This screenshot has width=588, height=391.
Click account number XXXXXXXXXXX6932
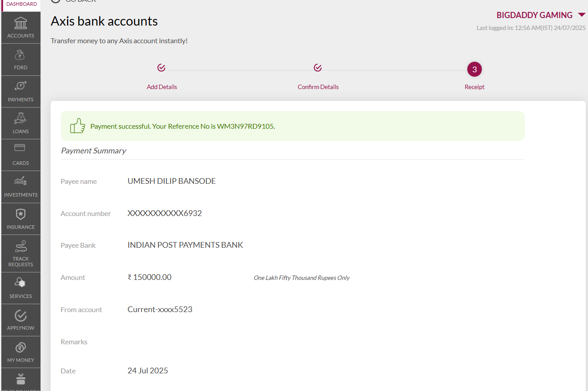point(165,213)
